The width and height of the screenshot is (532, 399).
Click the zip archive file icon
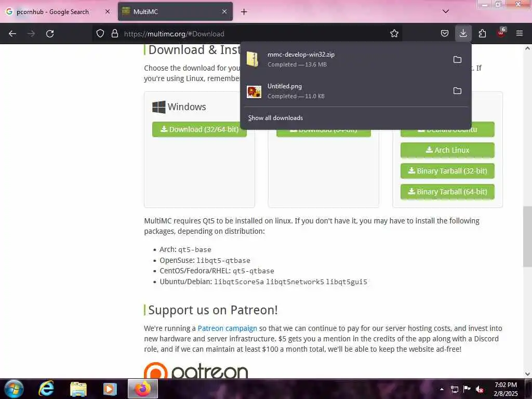click(x=252, y=59)
